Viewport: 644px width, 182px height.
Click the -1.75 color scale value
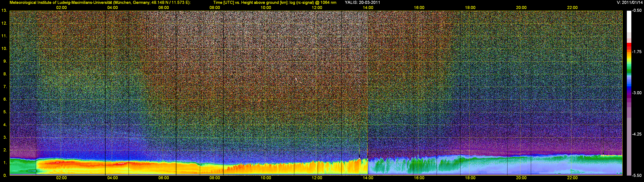[x=637, y=52]
